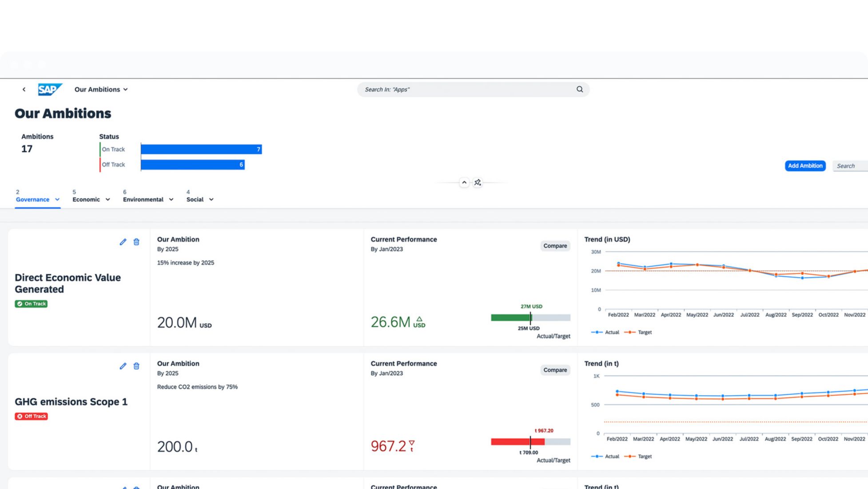Screen dimensions: 868x489
Task: Click the trash icon for GHG emissions Scope 1
Action: (136, 366)
